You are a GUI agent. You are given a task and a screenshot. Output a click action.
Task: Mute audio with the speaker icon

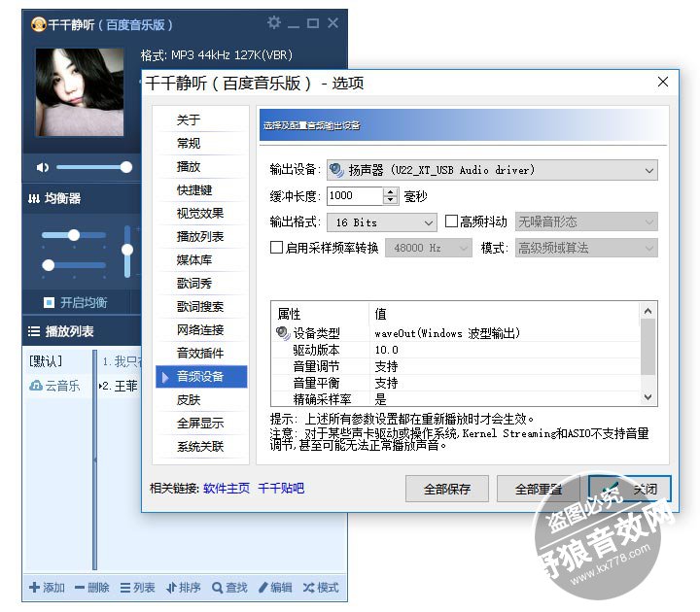43,167
